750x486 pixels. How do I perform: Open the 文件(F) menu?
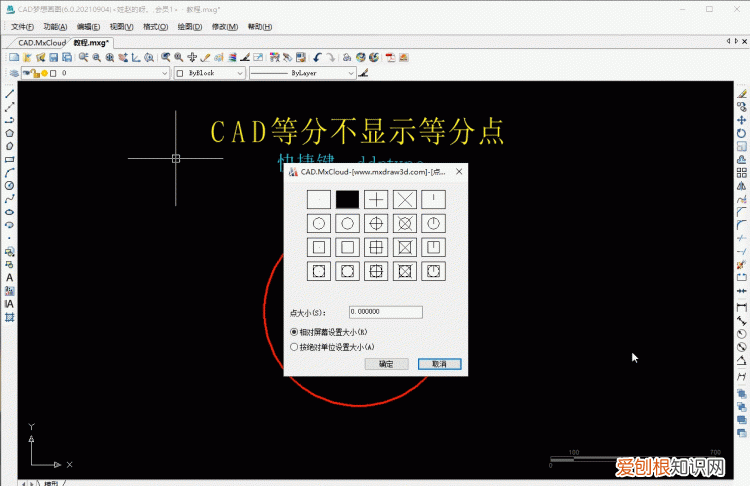(x=22, y=27)
